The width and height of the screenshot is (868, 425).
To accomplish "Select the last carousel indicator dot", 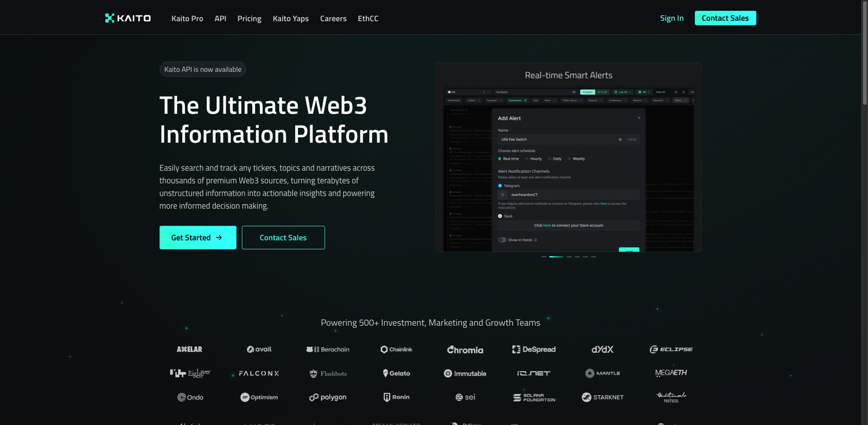I will pyautogui.click(x=593, y=257).
